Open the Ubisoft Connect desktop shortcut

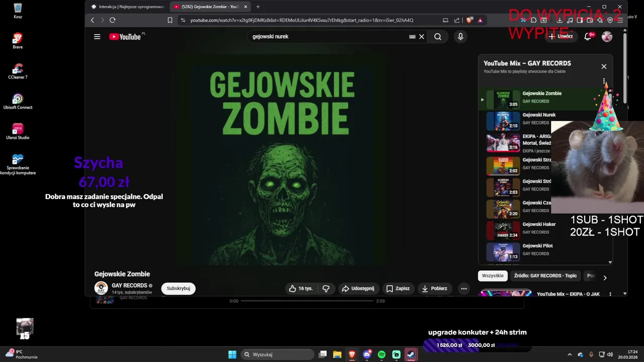[x=18, y=101]
